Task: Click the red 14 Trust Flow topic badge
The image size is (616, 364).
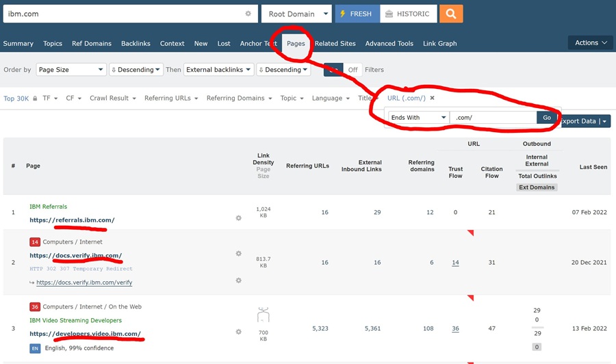Action: (x=35, y=242)
